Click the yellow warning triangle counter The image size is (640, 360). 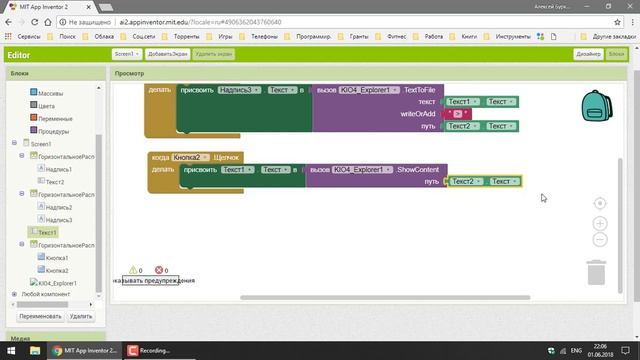point(133,270)
